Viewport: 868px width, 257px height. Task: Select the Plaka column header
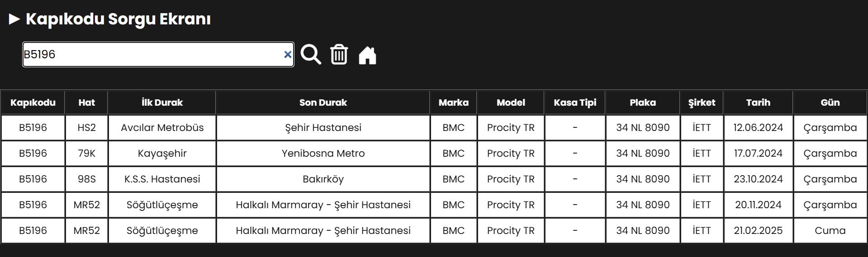[x=643, y=103]
